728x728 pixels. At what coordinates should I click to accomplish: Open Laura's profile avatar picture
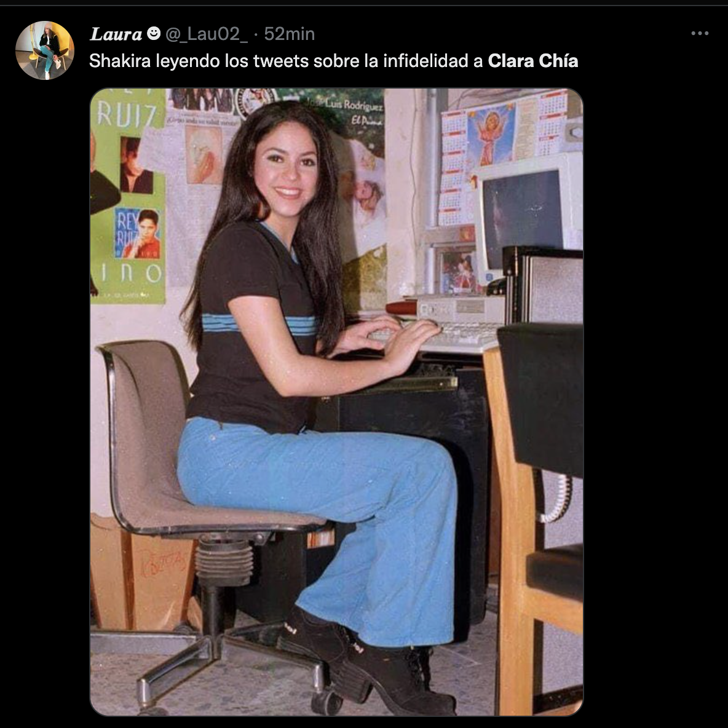tap(44, 50)
